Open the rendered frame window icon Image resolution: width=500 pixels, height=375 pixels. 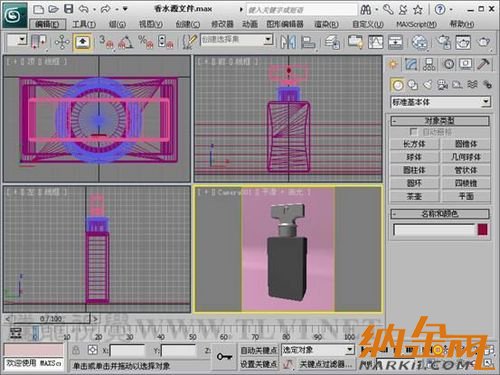(463, 42)
